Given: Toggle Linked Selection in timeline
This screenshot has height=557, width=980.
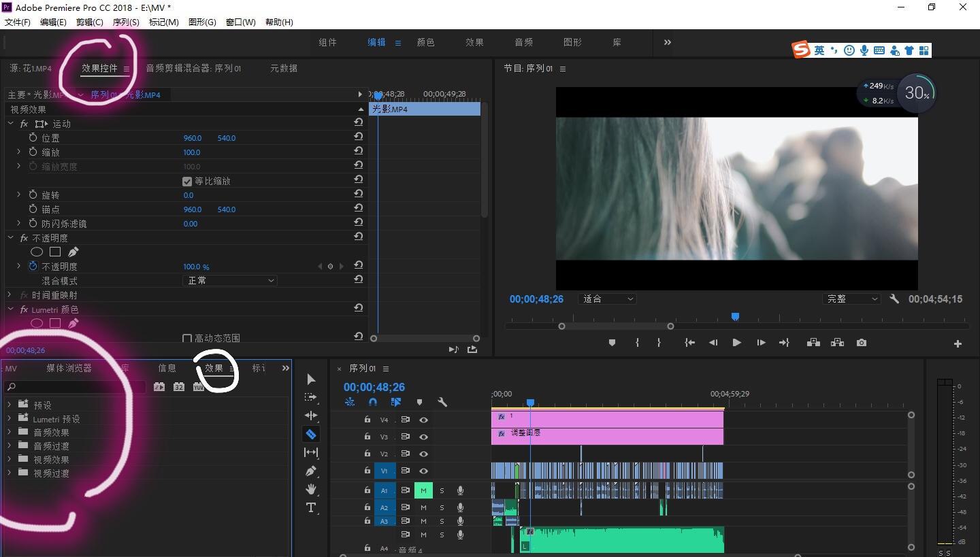Looking at the screenshot, I should click(x=395, y=402).
